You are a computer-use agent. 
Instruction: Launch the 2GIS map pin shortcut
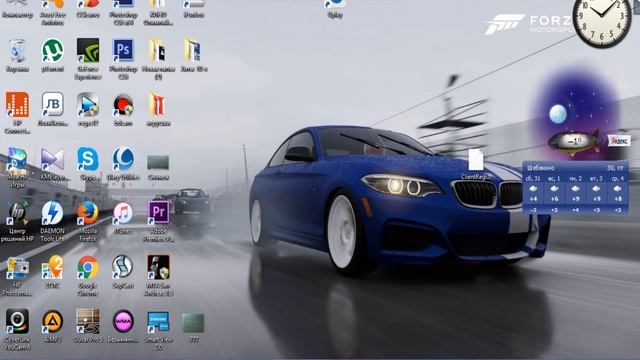[52, 268]
